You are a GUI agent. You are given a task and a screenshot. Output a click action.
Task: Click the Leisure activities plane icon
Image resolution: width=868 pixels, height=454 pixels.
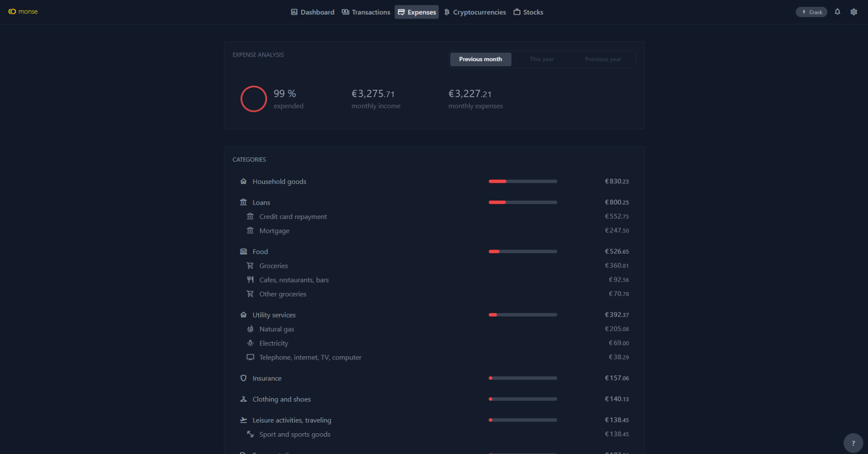[x=243, y=420]
